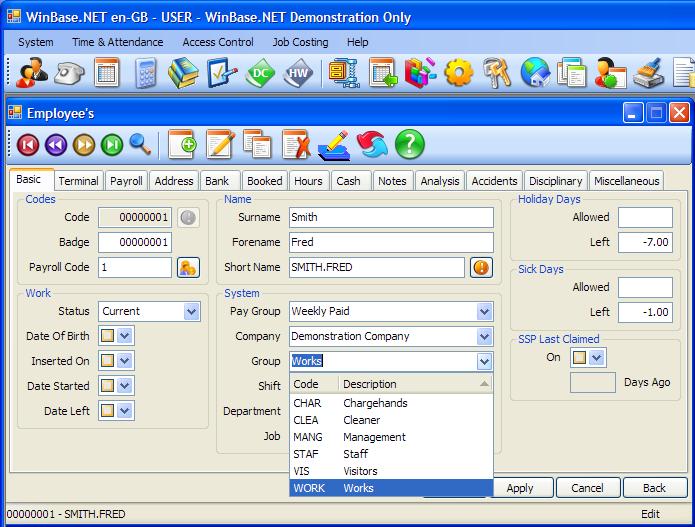Open Date Of Birth date picker arrow
This screenshot has width=695, height=527.
tap(125, 336)
